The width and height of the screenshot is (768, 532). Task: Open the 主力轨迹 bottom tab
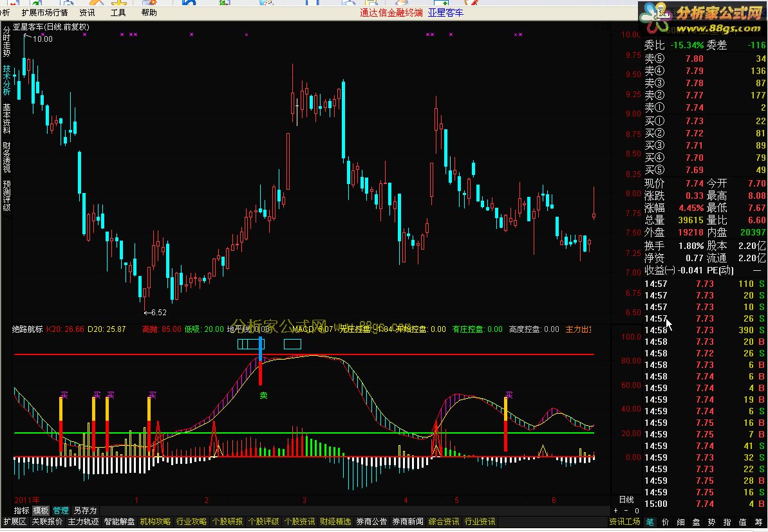pyautogui.click(x=83, y=522)
